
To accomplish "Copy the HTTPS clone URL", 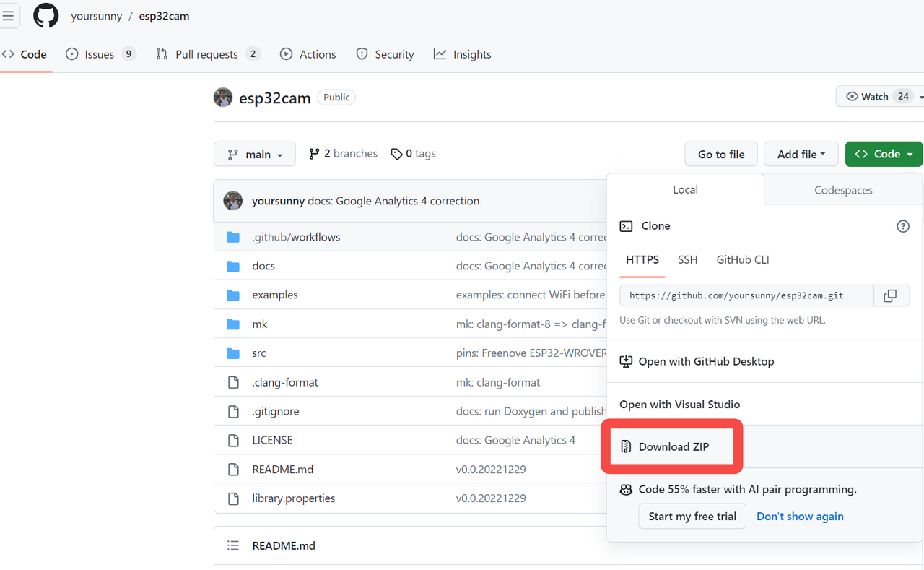I will point(891,295).
